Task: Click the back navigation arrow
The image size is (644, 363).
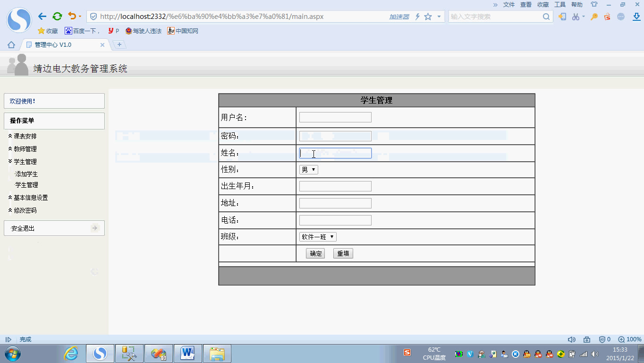Action: tap(42, 16)
